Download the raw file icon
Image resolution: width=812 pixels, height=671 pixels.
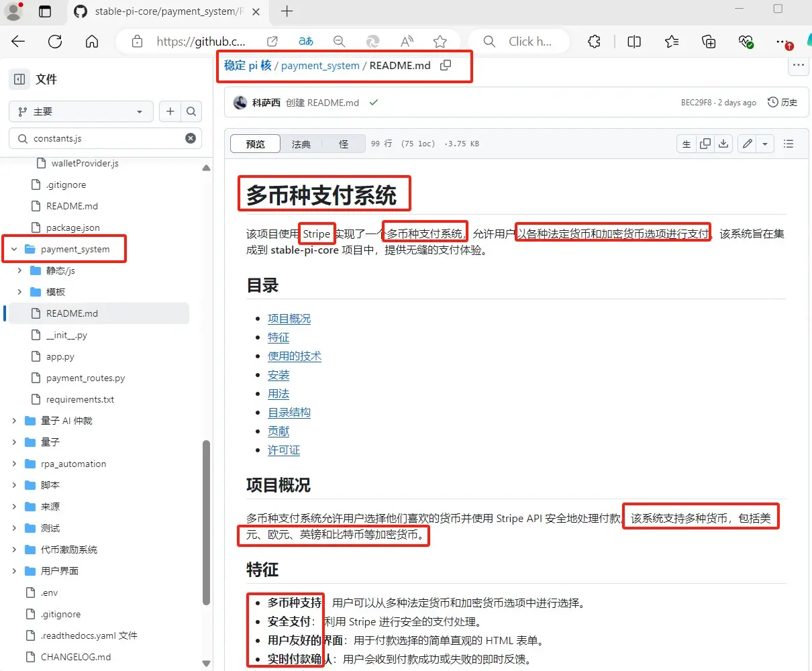pyautogui.click(x=723, y=144)
